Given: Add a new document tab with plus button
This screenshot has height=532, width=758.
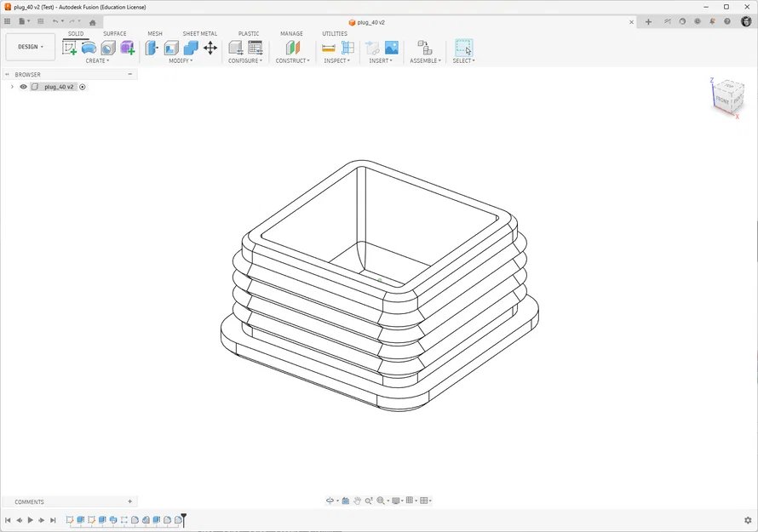Looking at the screenshot, I should click(x=648, y=21).
